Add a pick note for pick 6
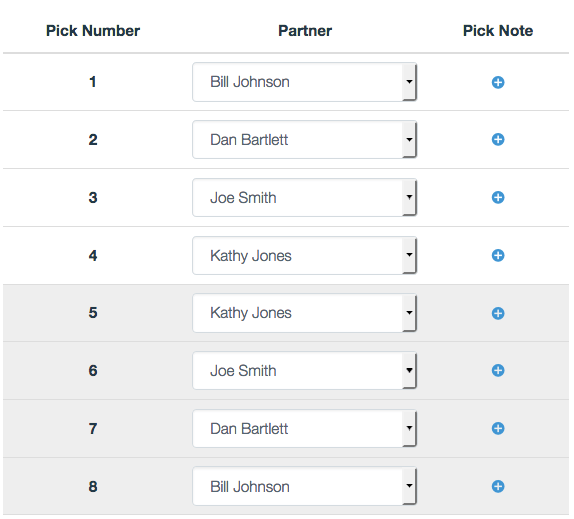The image size is (574, 519). (498, 370)
